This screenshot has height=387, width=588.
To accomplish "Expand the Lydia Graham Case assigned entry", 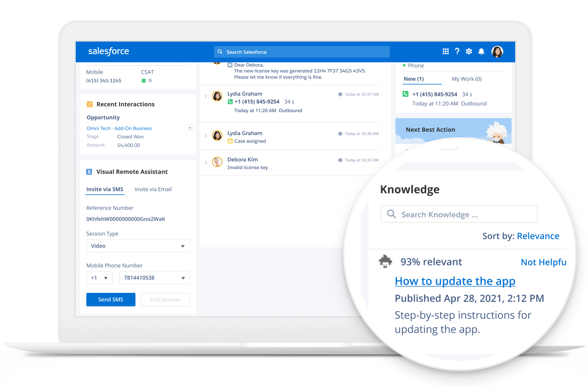I will click(x=206, y=136).
